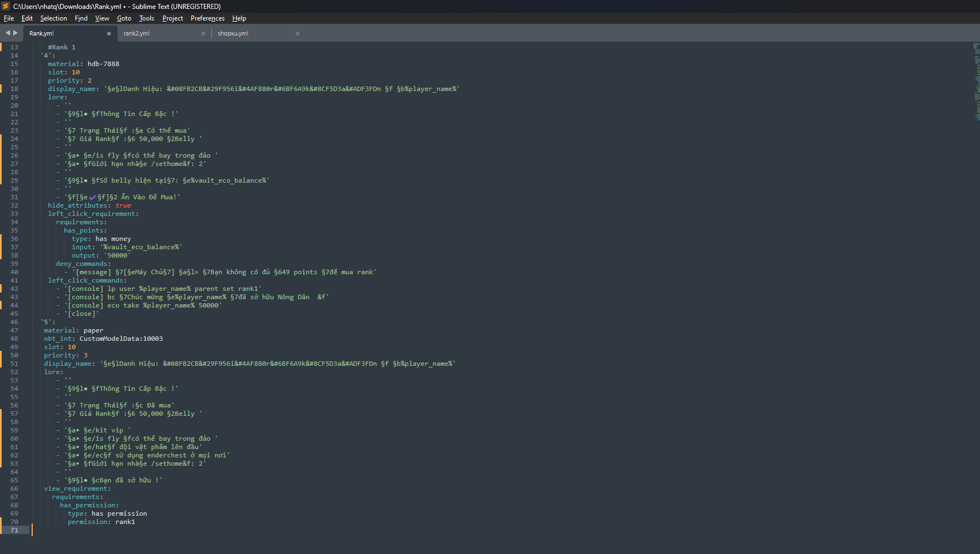Open the Edit menu
The width and height of the screenshot is (980, 554).
(27, 18)
